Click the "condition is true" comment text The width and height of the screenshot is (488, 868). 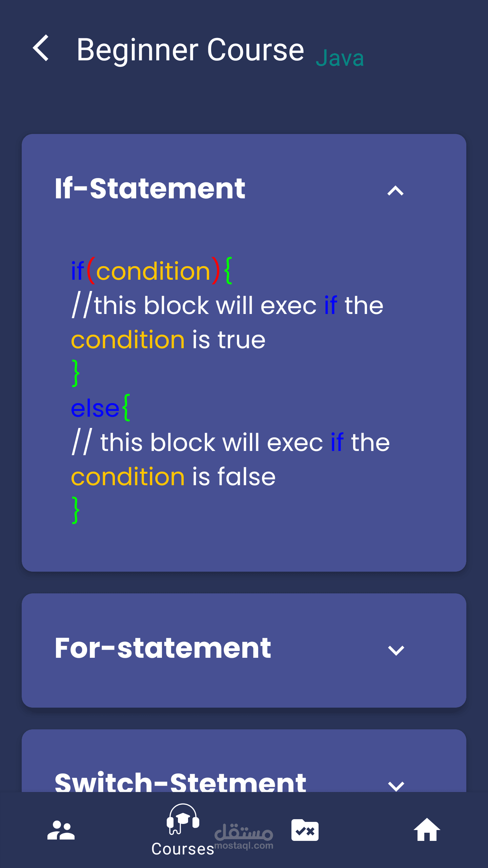(x=168, y=340)
